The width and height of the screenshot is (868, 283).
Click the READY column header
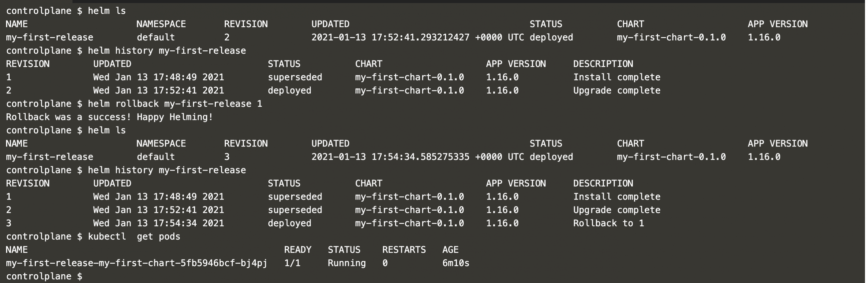tap(297, 250)
